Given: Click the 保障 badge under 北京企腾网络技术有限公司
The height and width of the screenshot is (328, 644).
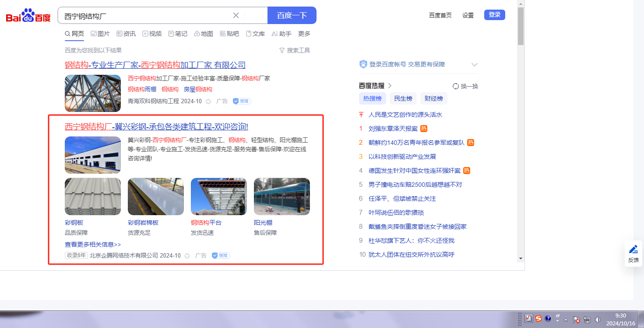Looking at the screenshot, I should pos(221,255).
